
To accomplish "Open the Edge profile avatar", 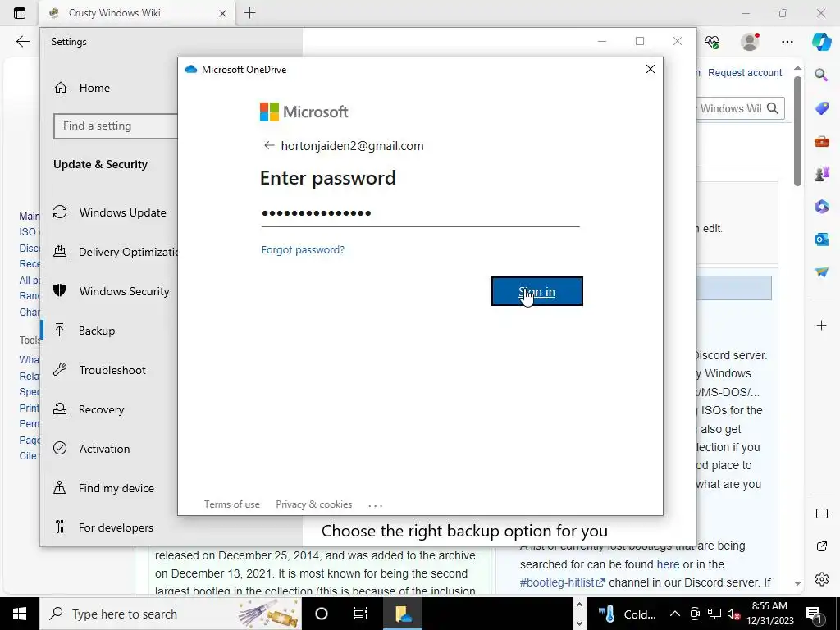I will (x=750, y=42).
